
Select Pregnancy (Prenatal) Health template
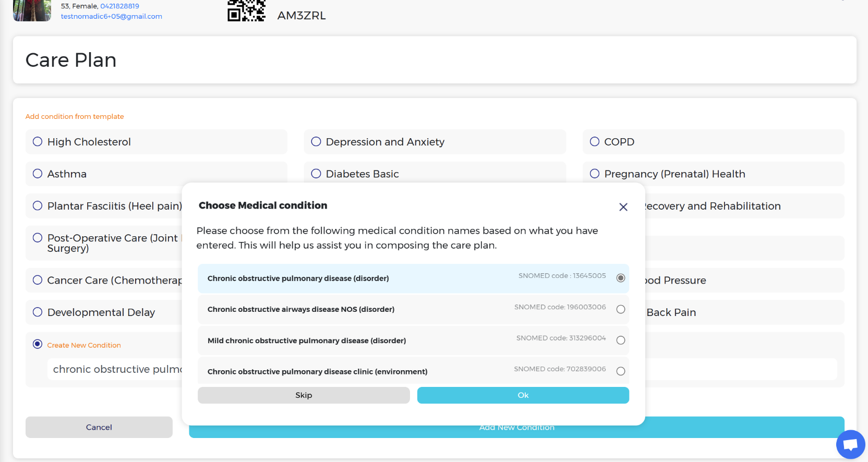click(x=595, y=174)
